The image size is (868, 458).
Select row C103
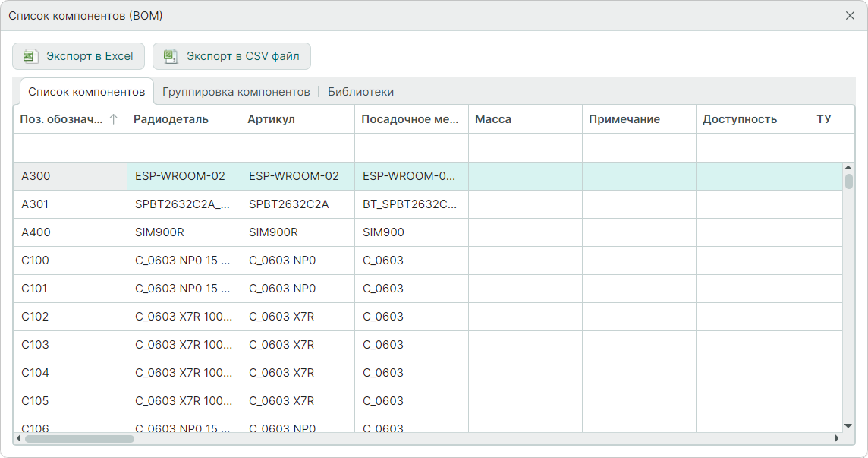pyautogui.click(x=428, y=345)
